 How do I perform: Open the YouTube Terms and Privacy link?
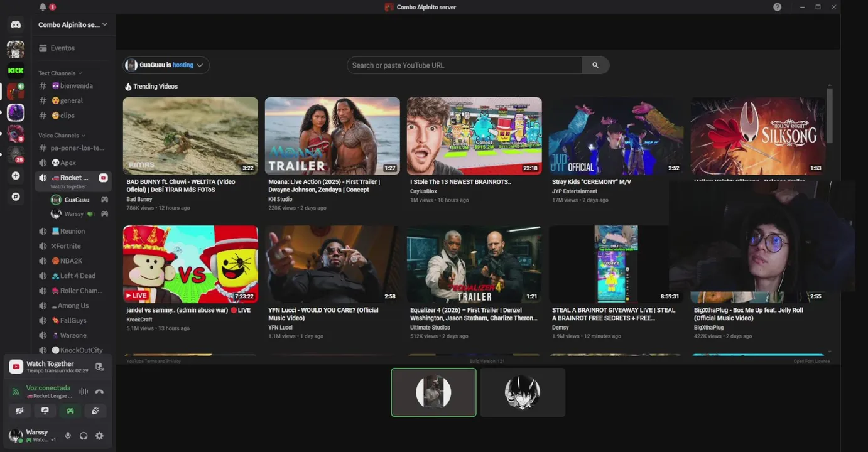tap(153, 361)
